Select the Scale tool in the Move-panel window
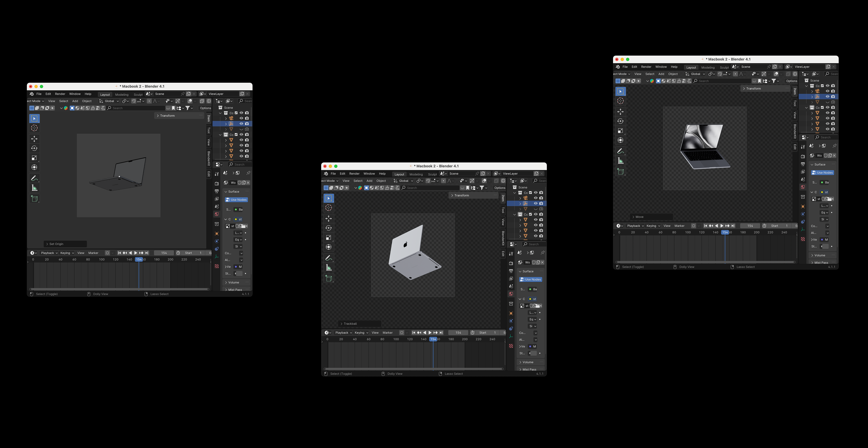Viewport: 868px width, 448px height. [x=620, y=131]
